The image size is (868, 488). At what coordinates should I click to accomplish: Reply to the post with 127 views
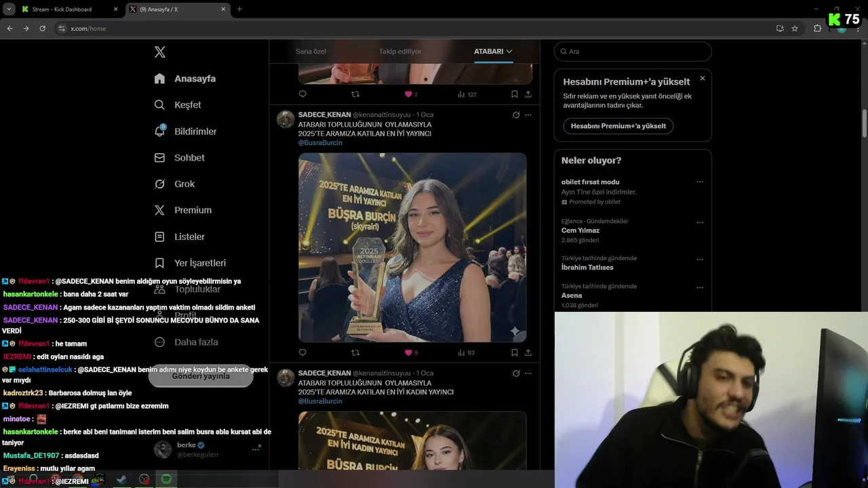[302, 94]
